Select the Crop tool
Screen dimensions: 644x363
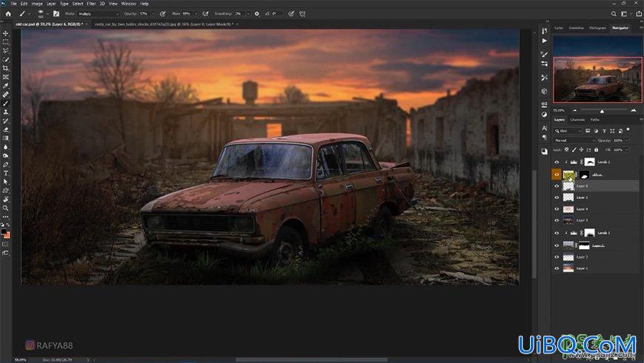click(x=6, y=68)
